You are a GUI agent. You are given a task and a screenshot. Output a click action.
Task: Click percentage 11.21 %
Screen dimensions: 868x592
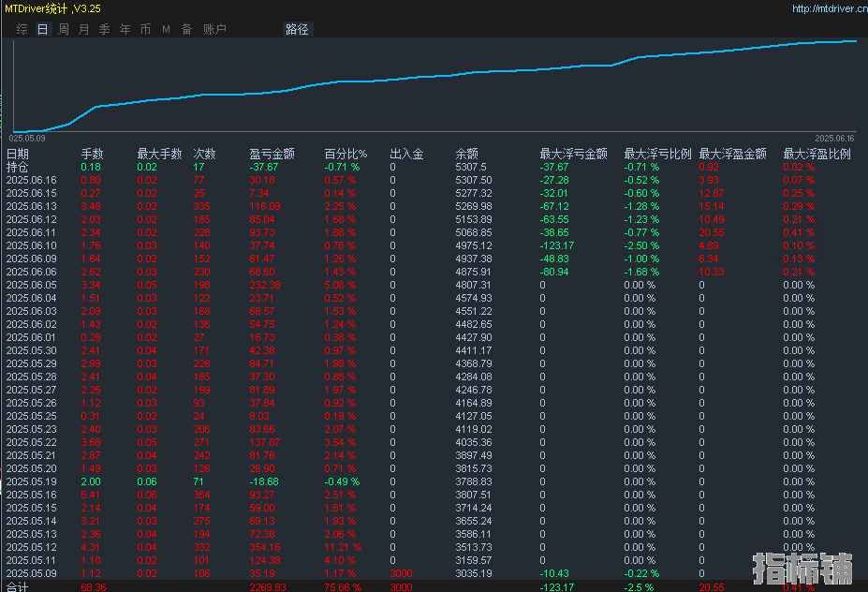click(x=343, y=547)
